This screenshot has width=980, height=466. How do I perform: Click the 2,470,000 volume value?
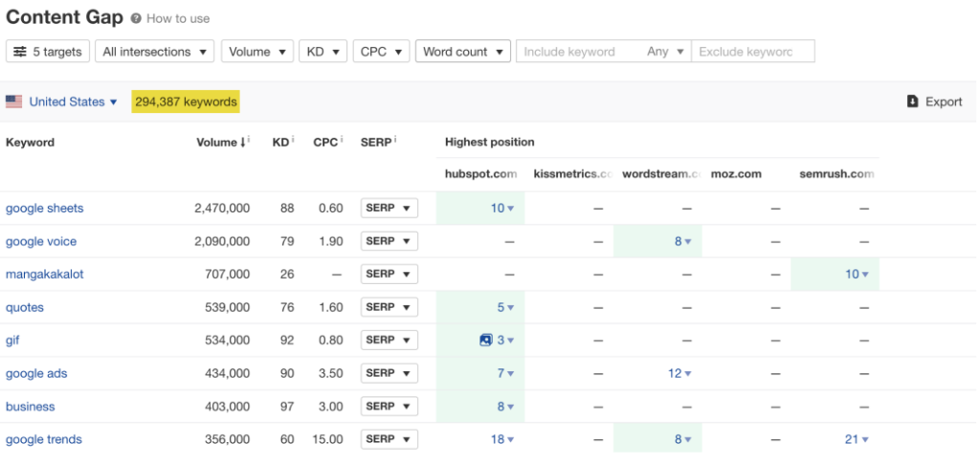222,209
